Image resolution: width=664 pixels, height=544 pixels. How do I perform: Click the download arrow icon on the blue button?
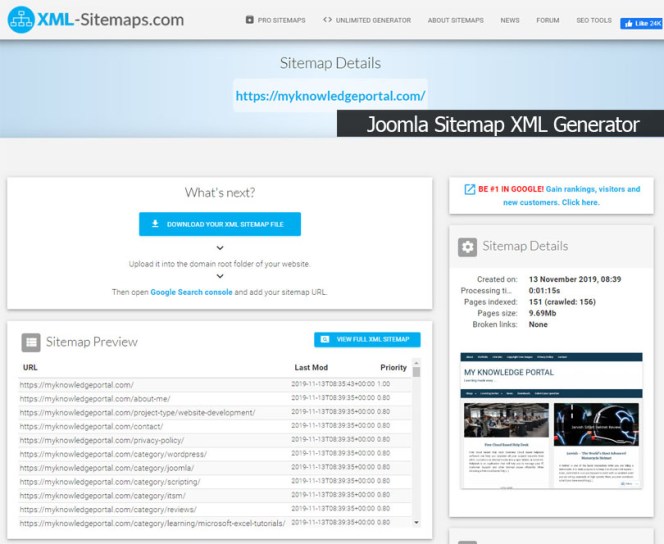(x=155, y=224)
